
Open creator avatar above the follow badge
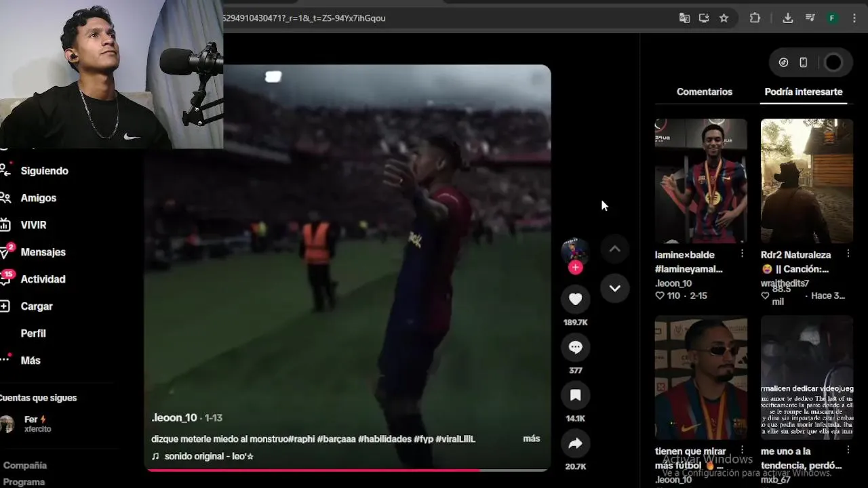pyautogui.click(x=575, y=250)
